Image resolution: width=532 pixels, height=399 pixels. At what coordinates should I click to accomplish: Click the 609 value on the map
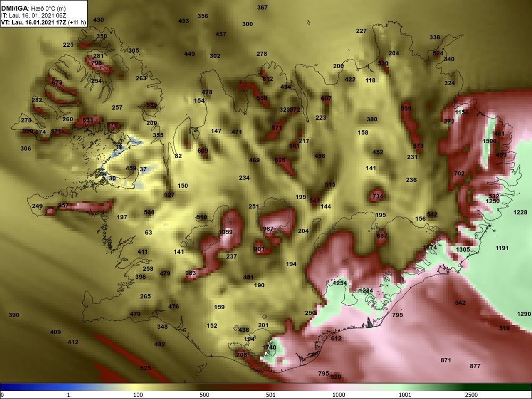coord(203,151)
